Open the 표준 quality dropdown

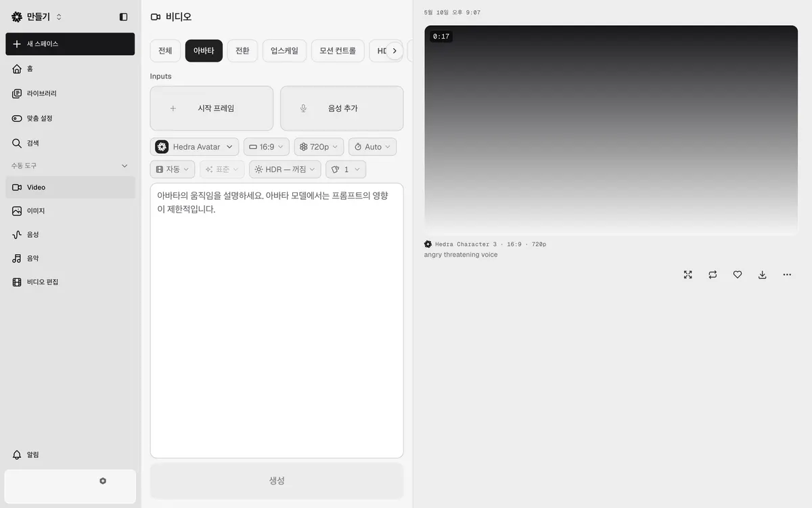222,169
